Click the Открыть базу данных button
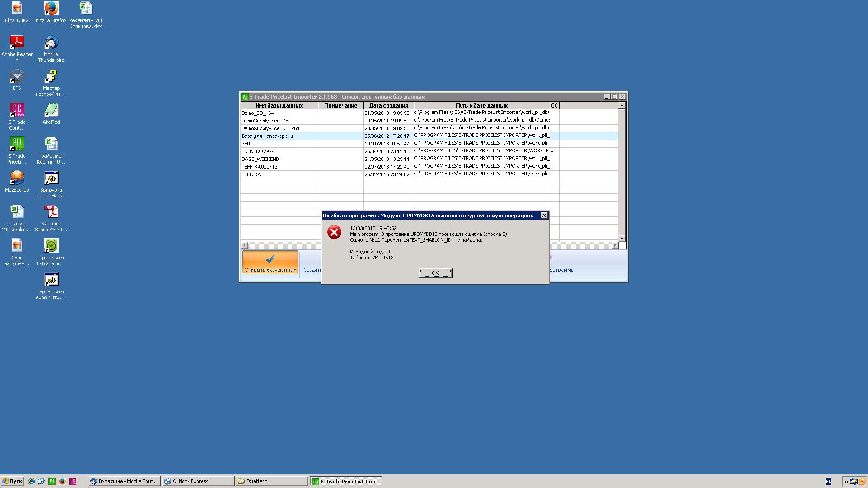The width and height of the screenshot is (868, 488). click(270, 263)
